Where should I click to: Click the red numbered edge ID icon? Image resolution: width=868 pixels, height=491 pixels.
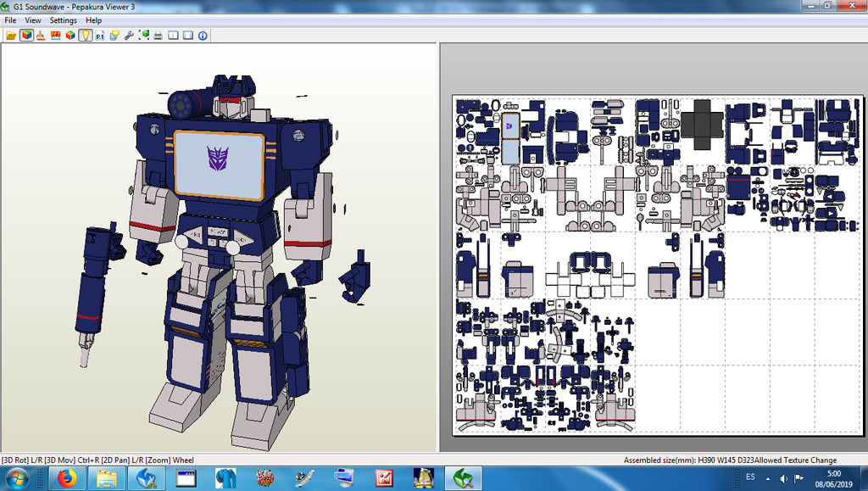55,36
